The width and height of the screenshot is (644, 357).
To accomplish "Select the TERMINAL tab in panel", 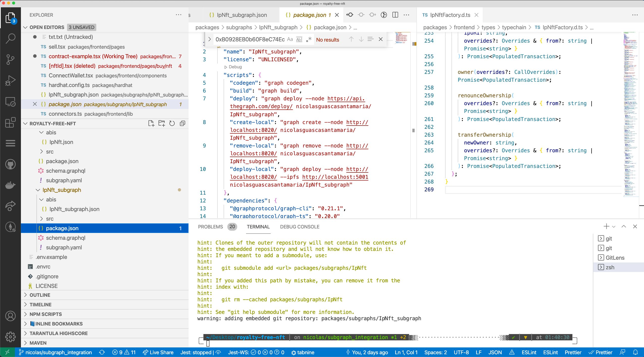I will [x=258, y=227].
